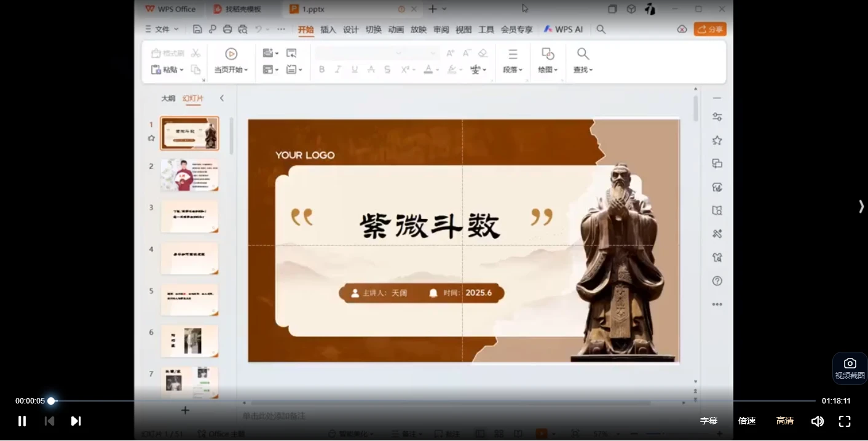Click the undo arrow icon

pos(259,29)
